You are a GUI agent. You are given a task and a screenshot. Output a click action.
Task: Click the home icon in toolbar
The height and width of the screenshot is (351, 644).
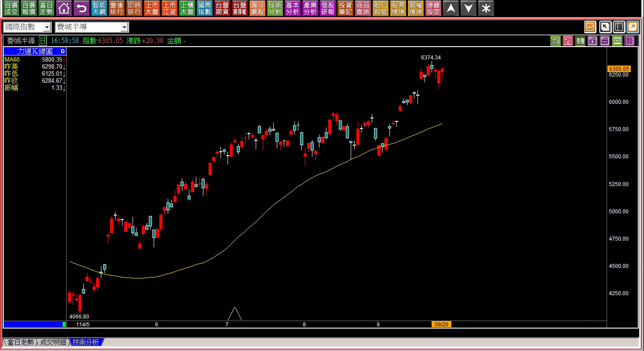(x=64, y=9)
